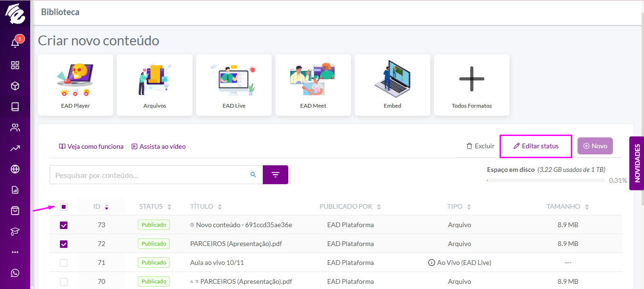Viewport: 644px width, 289px height.
Task: Click EAD Plataforma publisher in row 72
Action: pyautogui.click(x=351, y=244)
